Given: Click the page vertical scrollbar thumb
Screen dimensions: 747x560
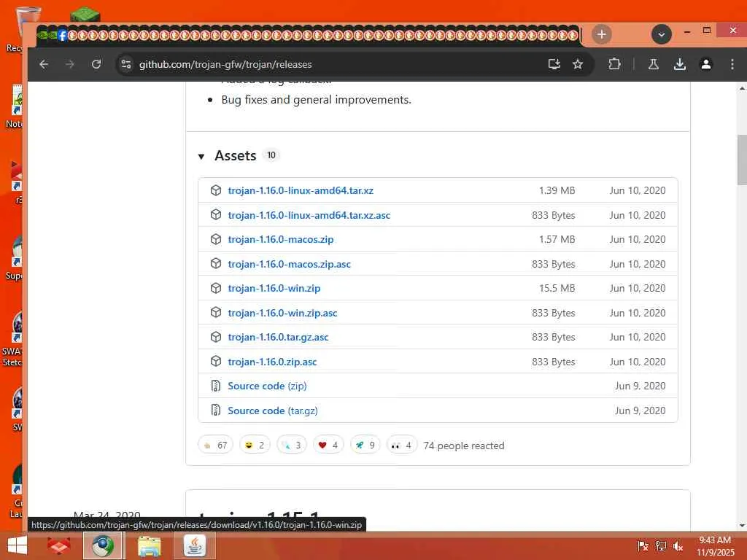Looking at the screenshot, I should [742, 160].
